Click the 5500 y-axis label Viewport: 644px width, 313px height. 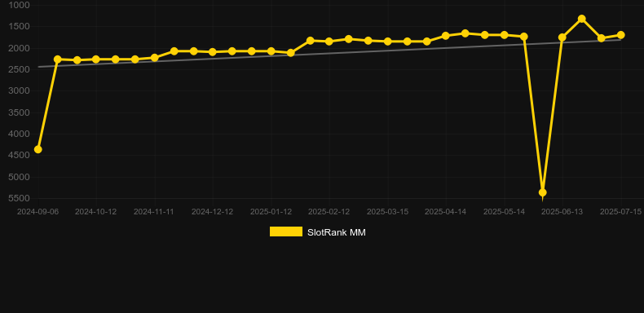(20, 198)
